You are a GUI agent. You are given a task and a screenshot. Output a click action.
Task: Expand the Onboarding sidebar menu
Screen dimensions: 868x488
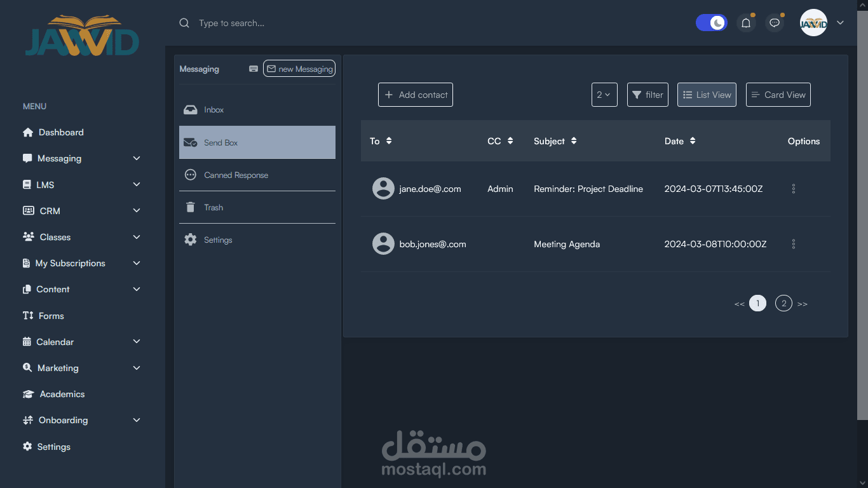(x=137, y=420)
